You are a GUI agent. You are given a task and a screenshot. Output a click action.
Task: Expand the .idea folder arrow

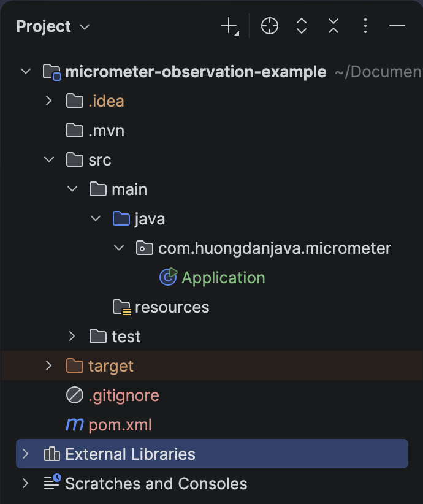[49, 101]
